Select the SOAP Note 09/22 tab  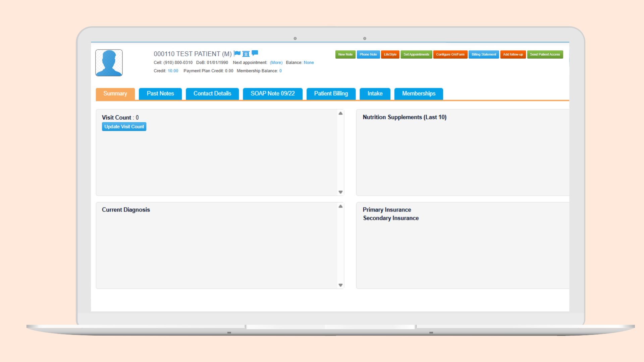pyautogui.click(x=273, y=94)
